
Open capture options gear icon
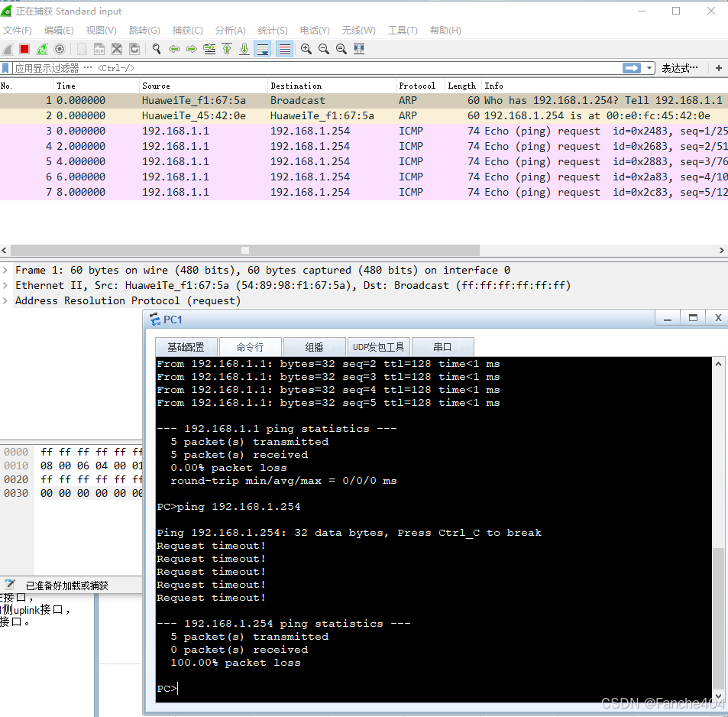tap(60, 49)
